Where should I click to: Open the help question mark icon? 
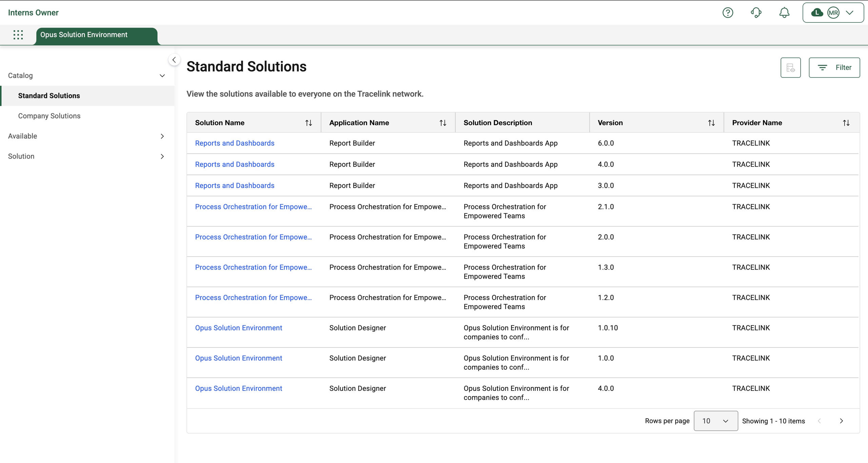point(728,13)
